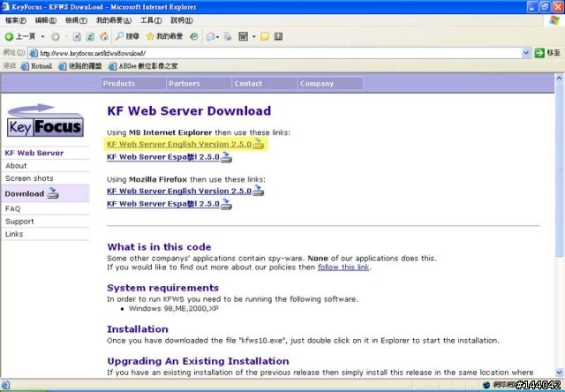Click the Stop loading toolbar icon
The width and height of the screenshot is (565, 392).
(x=77, y=36)
